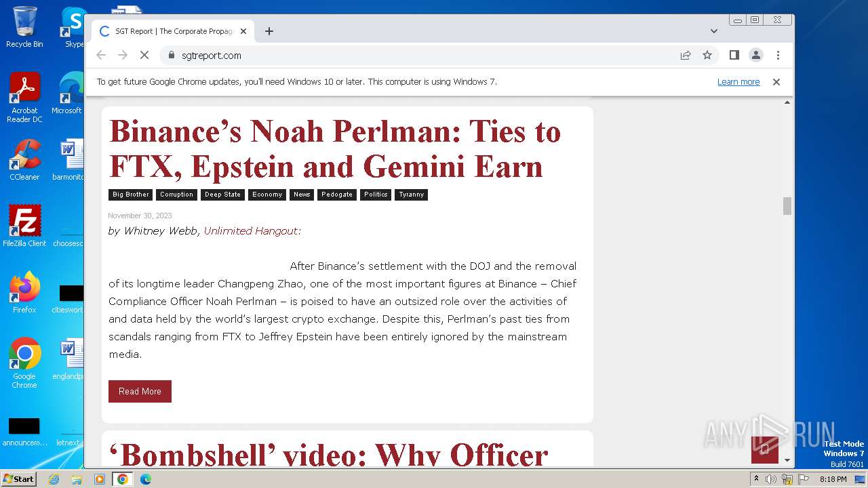Viewport: 868px width, 488px height.
Task: Open File Explorer from taskbar
Action: click(77, 479)
